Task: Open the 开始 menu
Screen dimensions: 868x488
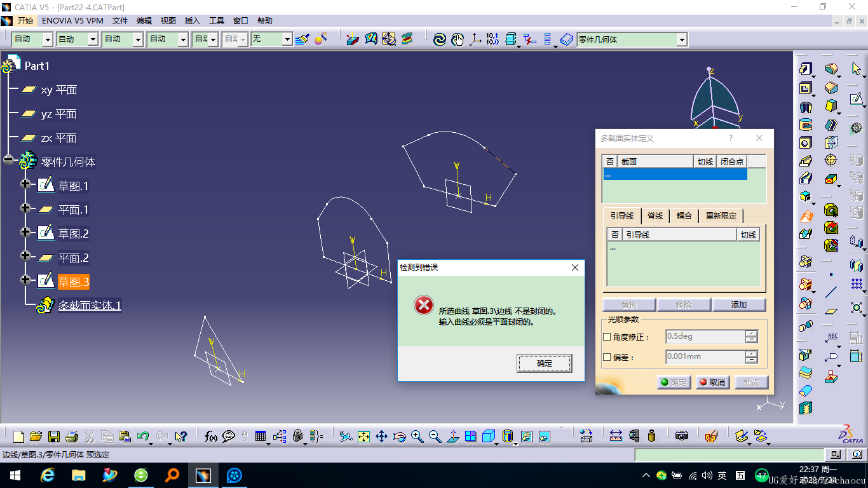Action: tap(25, 20)
